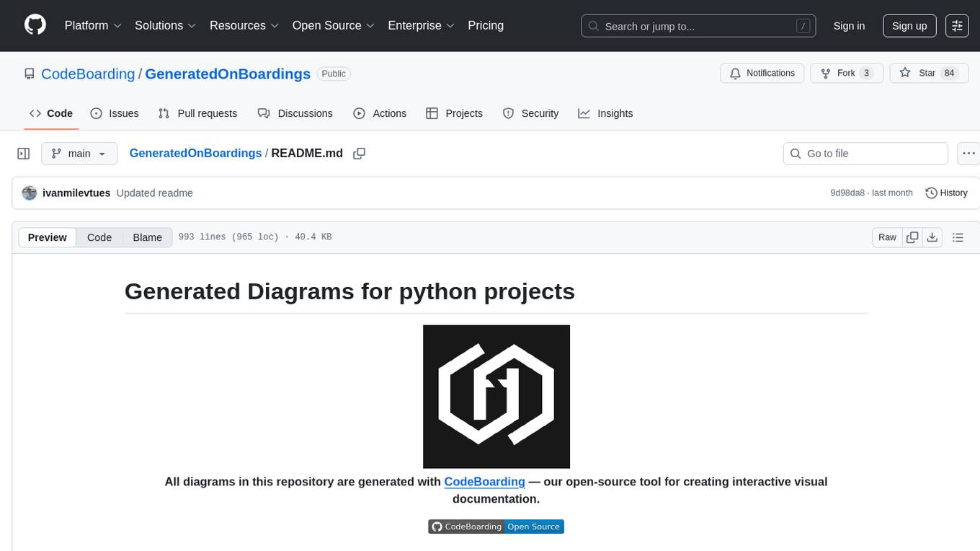This screenshot has width=980, height=551.
Task: Download the raw file
Action: [932, 237]
